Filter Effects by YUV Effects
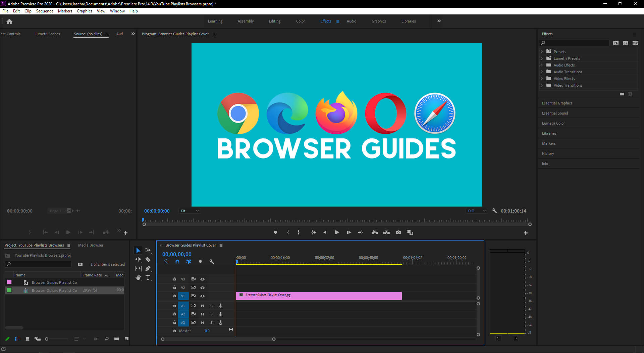Viewport: 644px width, 353px height. (x=635, y=43)
